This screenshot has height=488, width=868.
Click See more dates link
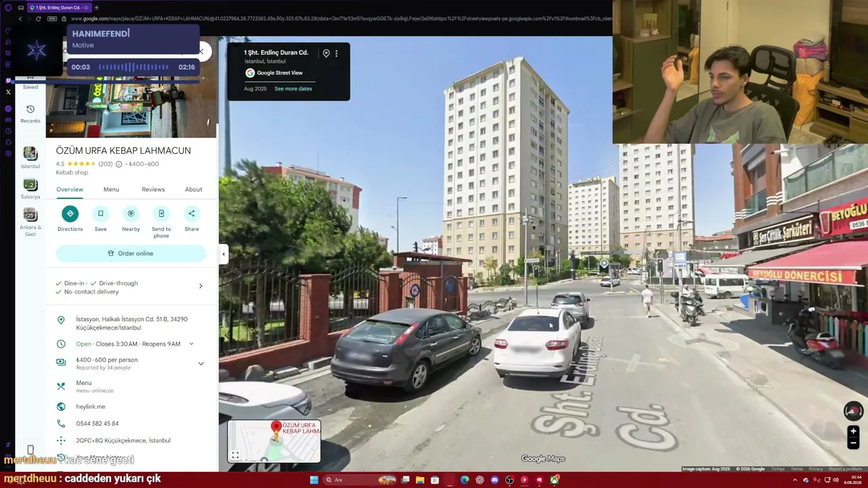click(x=293, y=89)
